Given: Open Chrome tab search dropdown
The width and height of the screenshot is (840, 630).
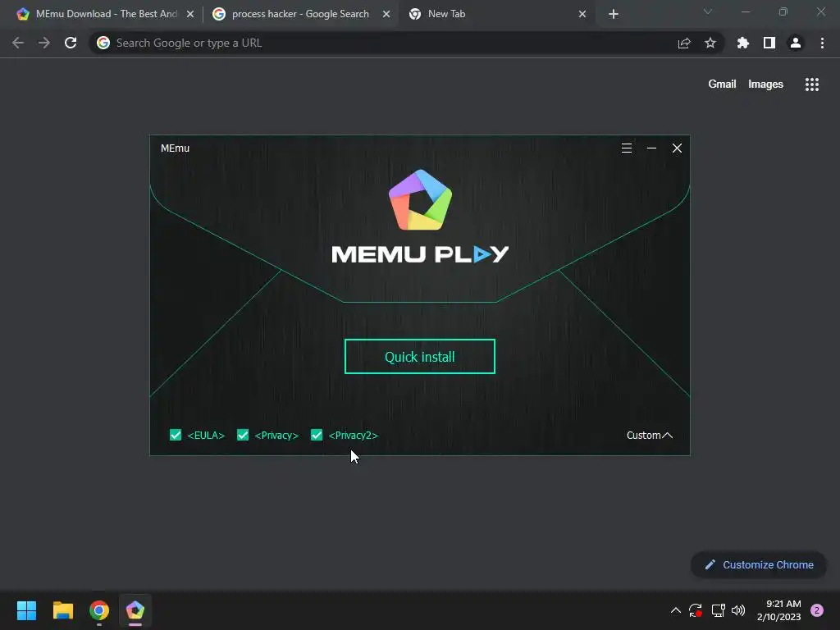Looking at the screenshot, I should (x=708, y=11).
